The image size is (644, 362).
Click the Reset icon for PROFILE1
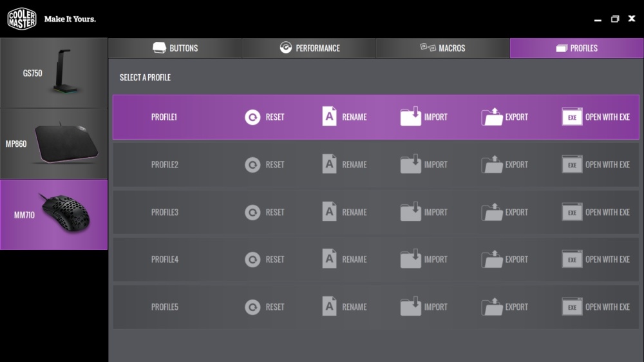pyautogui.click(x=252, y=117)
